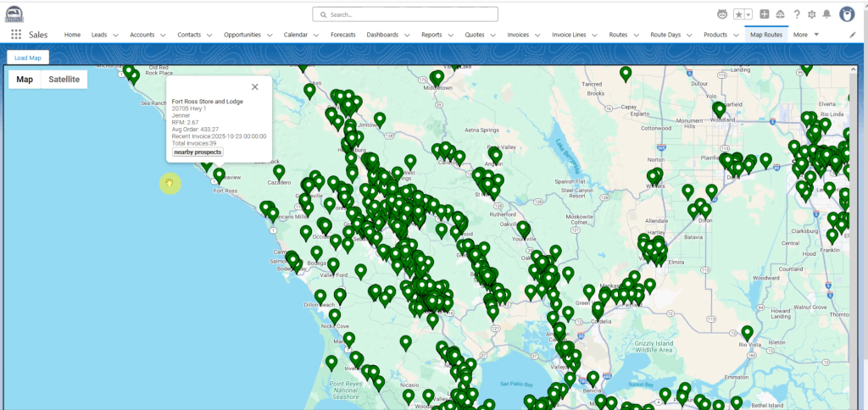868x410 pixels.
Task: Click the map pin above Valley Ford
Action: [333, 265]
